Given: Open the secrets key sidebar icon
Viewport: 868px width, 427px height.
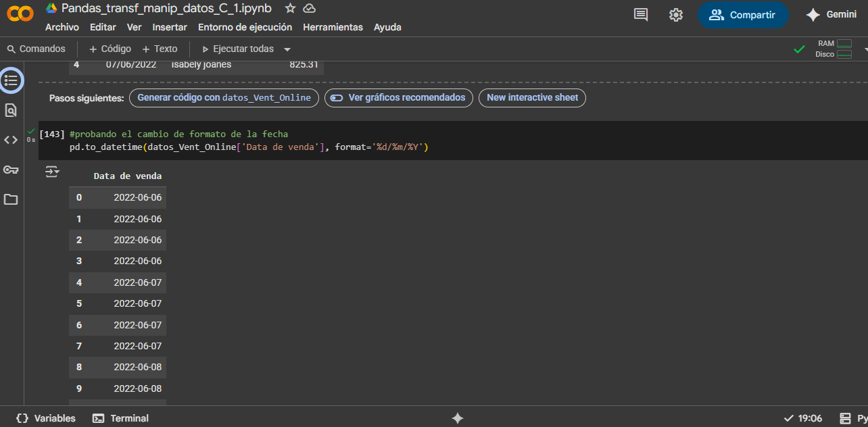Looking at the screenshot, I should 11,170.
